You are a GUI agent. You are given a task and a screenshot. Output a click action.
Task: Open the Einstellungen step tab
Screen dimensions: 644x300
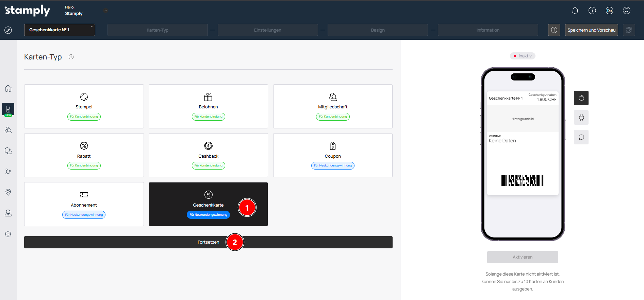click(x=268, y=30)
